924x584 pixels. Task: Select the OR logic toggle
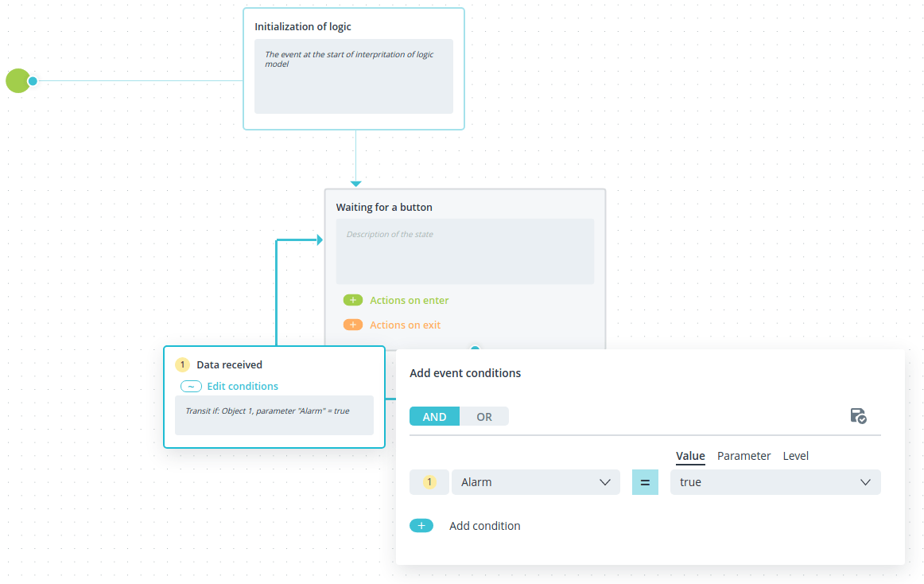(483, 416)
